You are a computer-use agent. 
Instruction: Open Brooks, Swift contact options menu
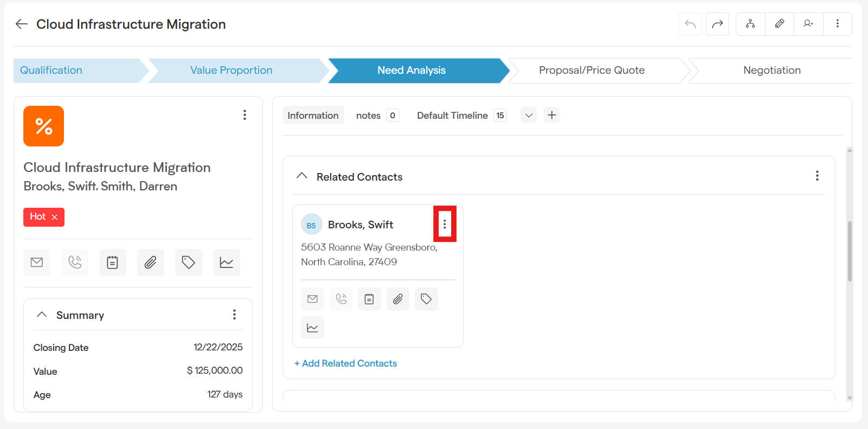(445, 224)
